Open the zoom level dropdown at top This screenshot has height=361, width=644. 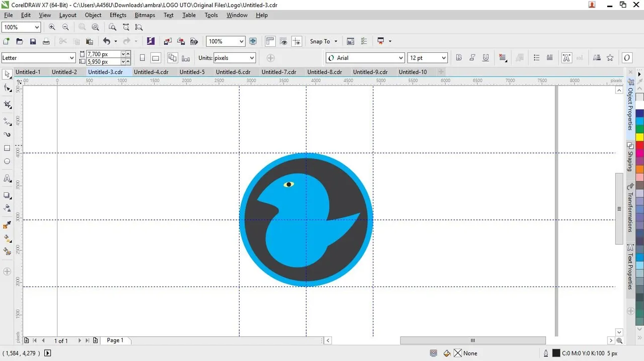[x=36, y=27]
